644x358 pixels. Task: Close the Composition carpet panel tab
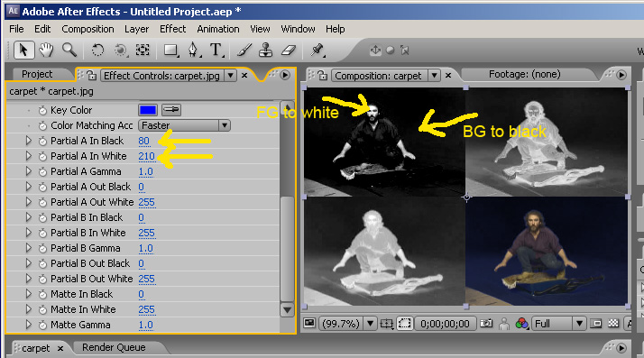(x=448, y=76)
